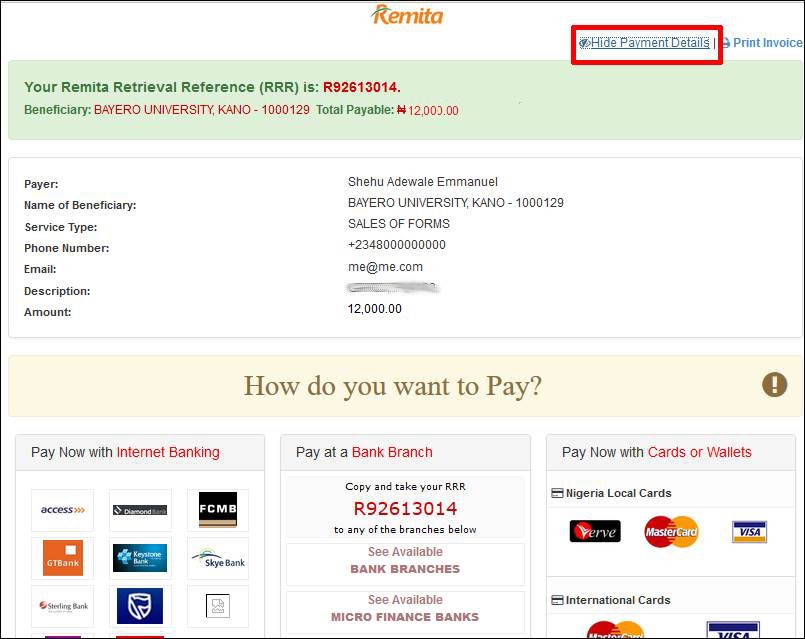Click the printer icon beside Print Invoice
The width and height of the screenshot is (805, 639).
pos(726,44)
